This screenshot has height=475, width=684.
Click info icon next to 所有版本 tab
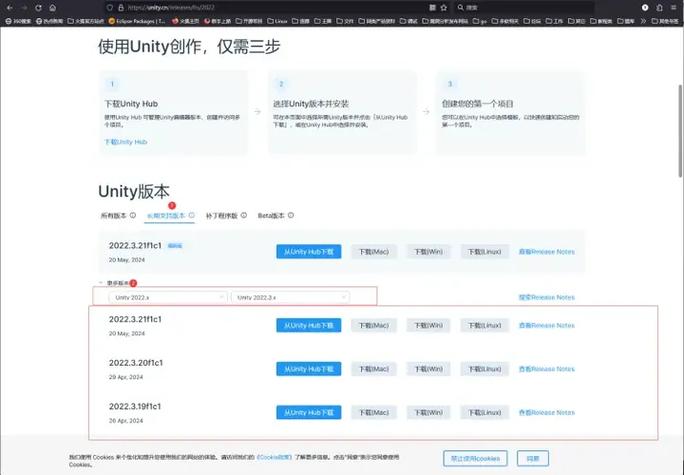point(133,215)
